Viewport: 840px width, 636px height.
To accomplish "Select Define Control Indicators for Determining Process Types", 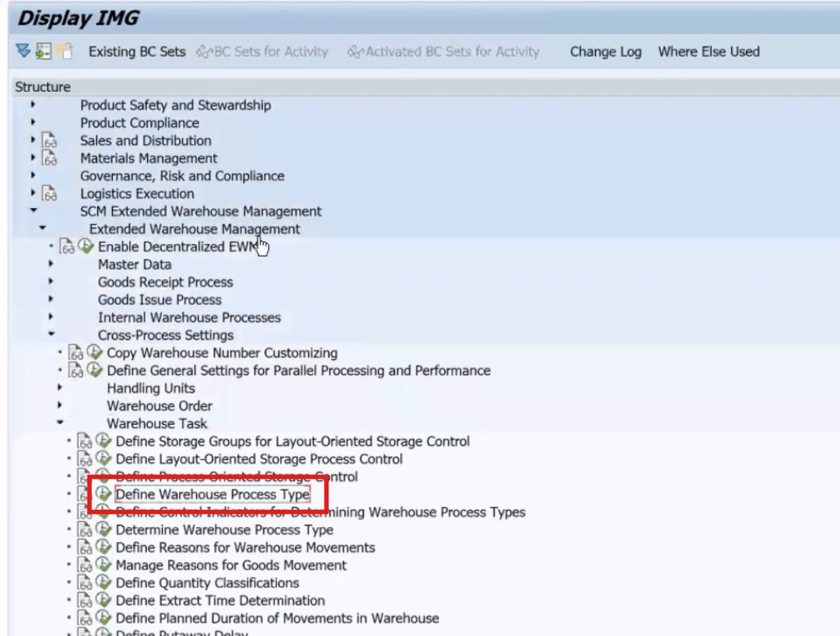I will [x=320, y=511].
